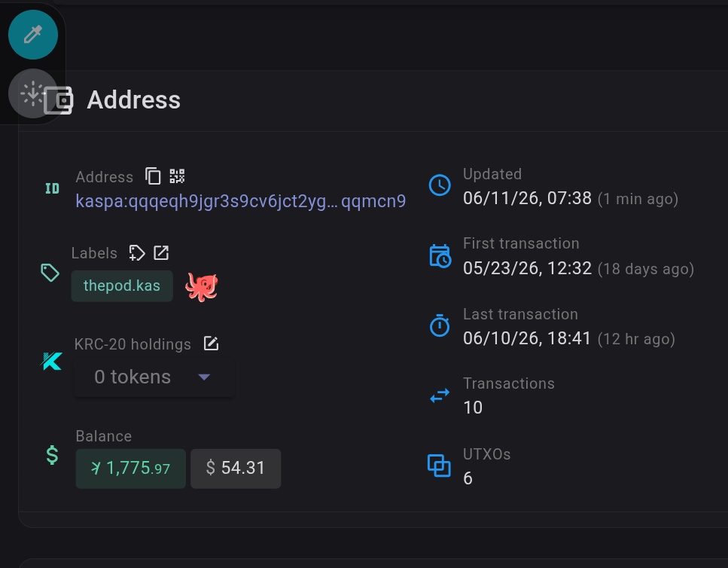Click the add label tag icon
The height and width of the screenshot is (568, 728).
click(x=136, y=253)
